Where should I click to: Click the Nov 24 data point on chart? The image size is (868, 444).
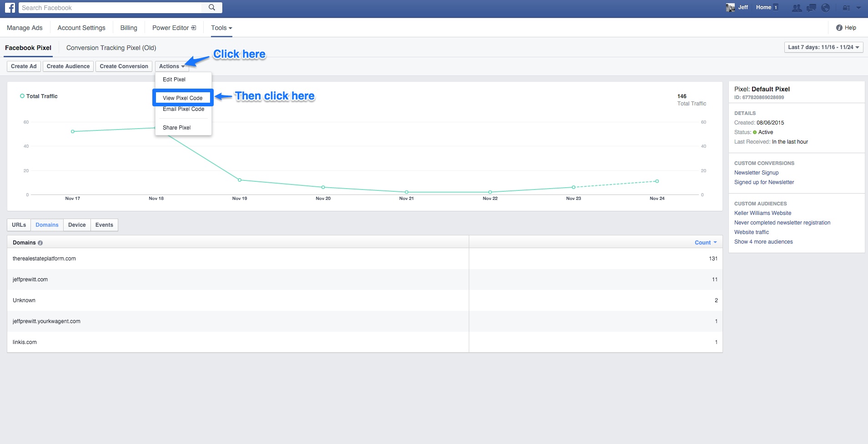click(657, 181)
